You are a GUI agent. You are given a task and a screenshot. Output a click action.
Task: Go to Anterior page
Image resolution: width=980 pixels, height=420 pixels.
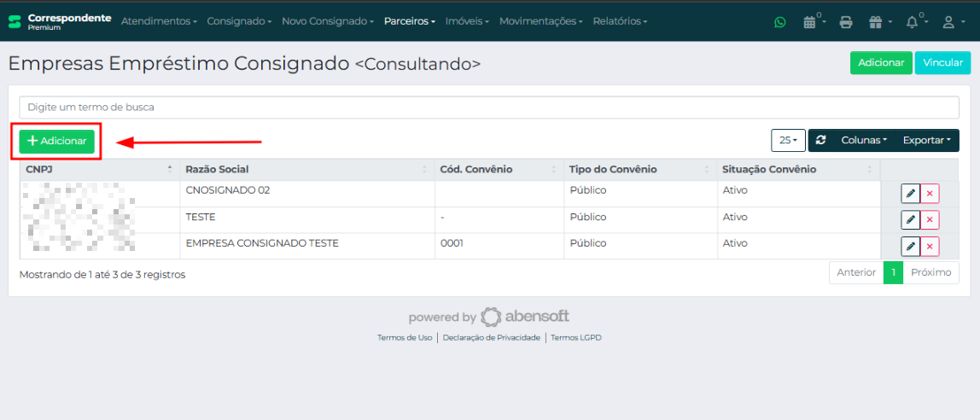point(856,272)
